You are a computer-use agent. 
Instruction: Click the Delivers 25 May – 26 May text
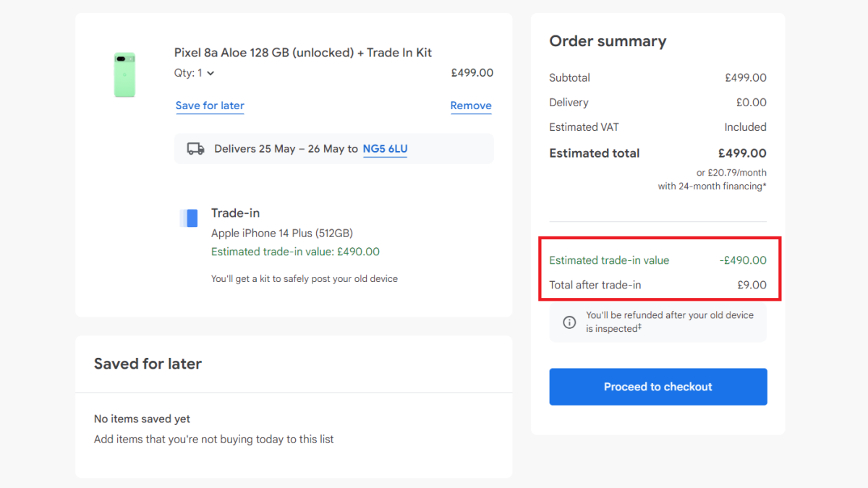[286, 149]
